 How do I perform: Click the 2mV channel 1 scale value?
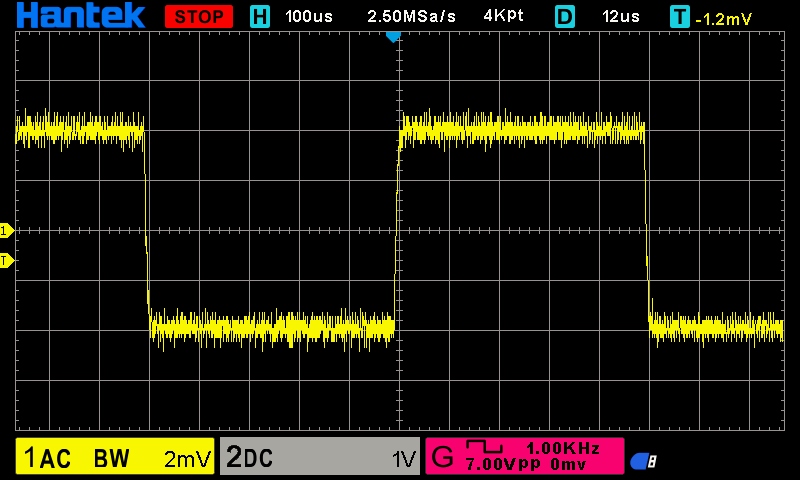187,459
